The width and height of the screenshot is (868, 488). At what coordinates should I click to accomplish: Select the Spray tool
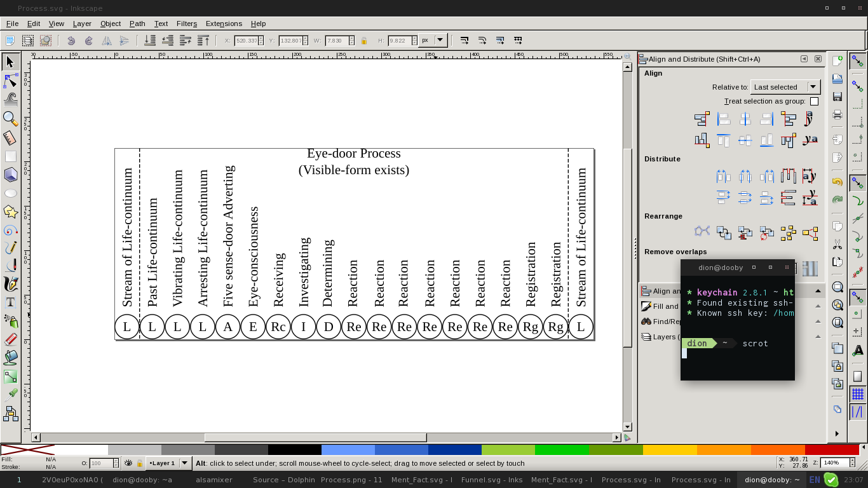click(x=10, y=321)
